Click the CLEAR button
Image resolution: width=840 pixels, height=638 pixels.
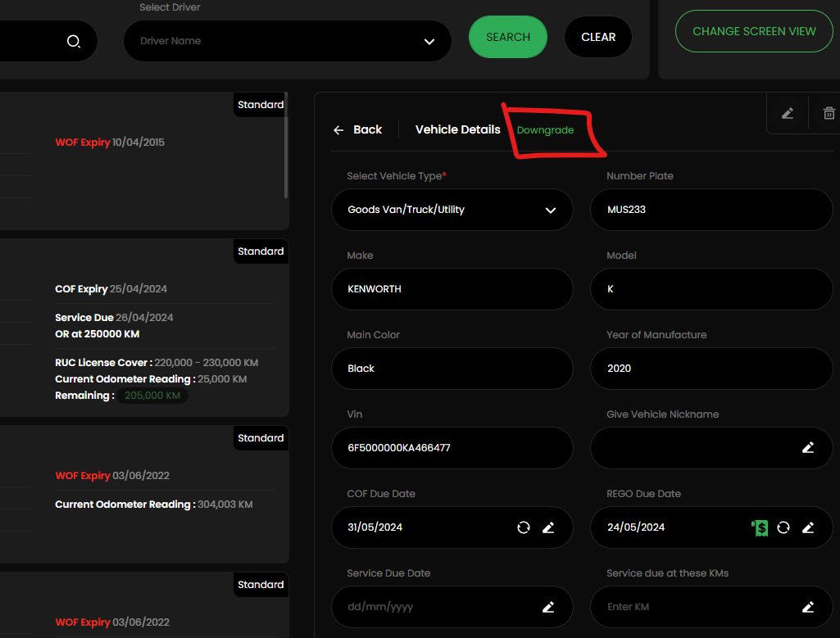(598, 37)
